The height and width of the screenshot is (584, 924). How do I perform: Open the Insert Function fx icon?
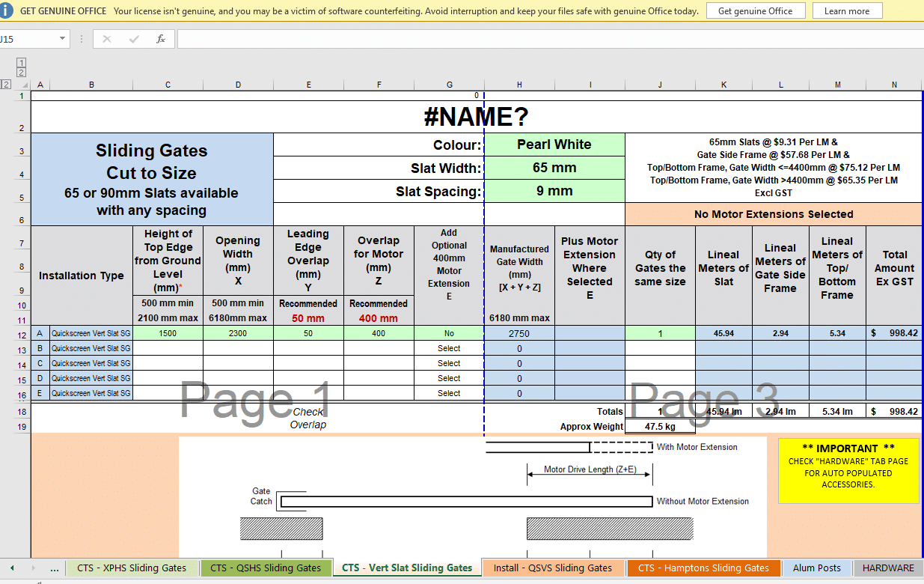click(160, 39)
